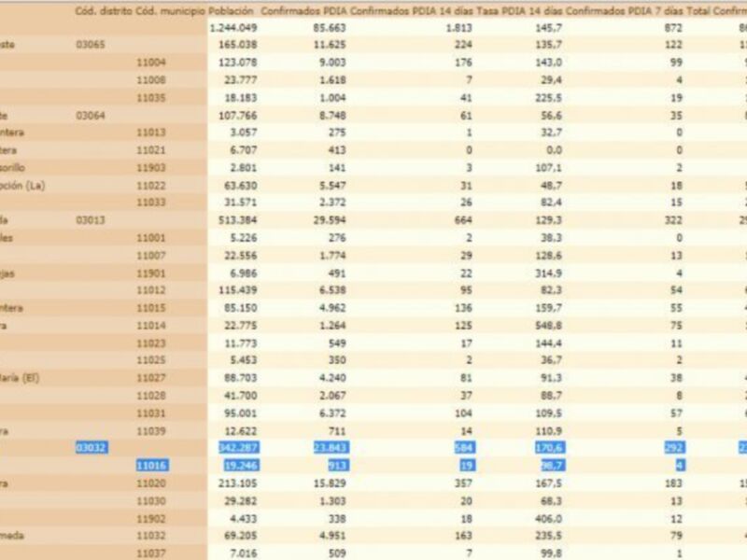Select the highlighted district code 03032
Viewport: 747px width, 560px height.
click(93, 449)
